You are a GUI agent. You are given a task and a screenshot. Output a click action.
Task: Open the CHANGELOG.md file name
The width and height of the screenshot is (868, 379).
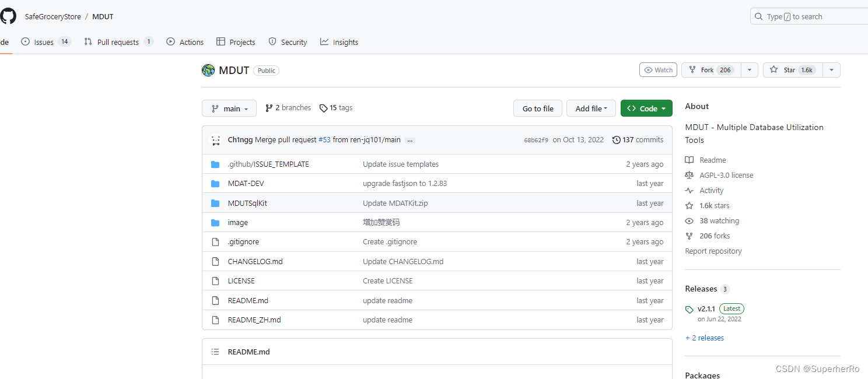[255, 262]
